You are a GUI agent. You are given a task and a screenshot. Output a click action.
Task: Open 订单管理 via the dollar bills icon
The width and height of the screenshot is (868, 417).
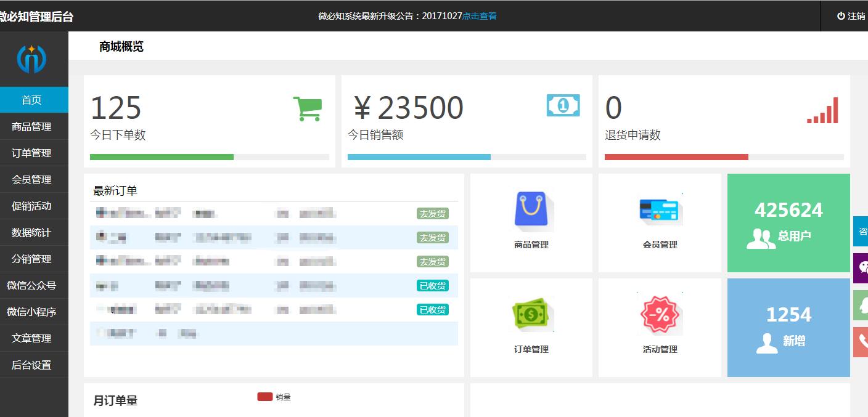click(530, 313)
